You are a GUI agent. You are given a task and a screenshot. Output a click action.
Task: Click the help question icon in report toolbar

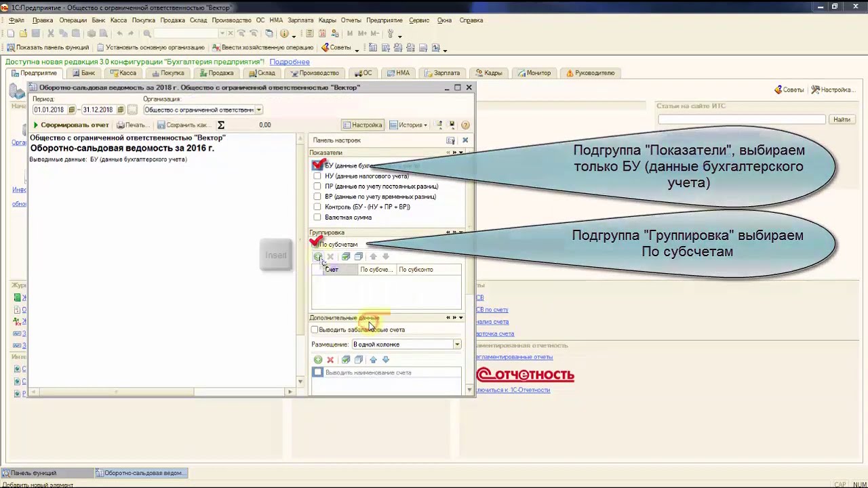[x=465, y=125]
